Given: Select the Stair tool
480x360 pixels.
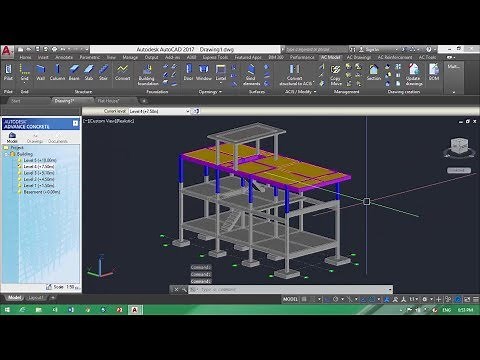Looking at the screenshot, I should click(103, 73).
